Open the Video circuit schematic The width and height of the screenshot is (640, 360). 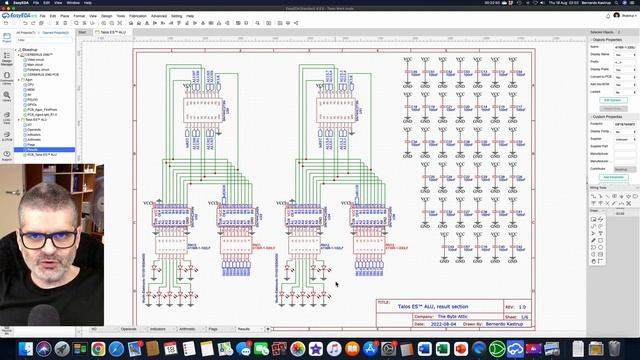[x=35, y=60]
